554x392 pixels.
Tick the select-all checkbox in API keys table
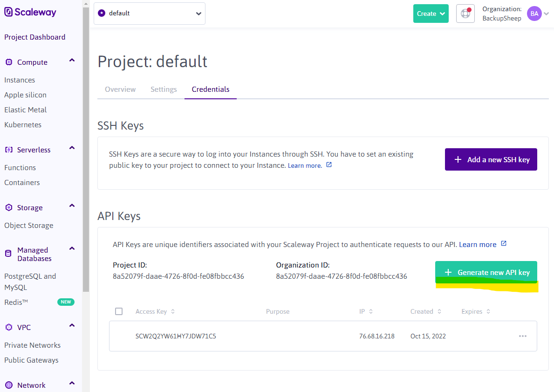119,311
